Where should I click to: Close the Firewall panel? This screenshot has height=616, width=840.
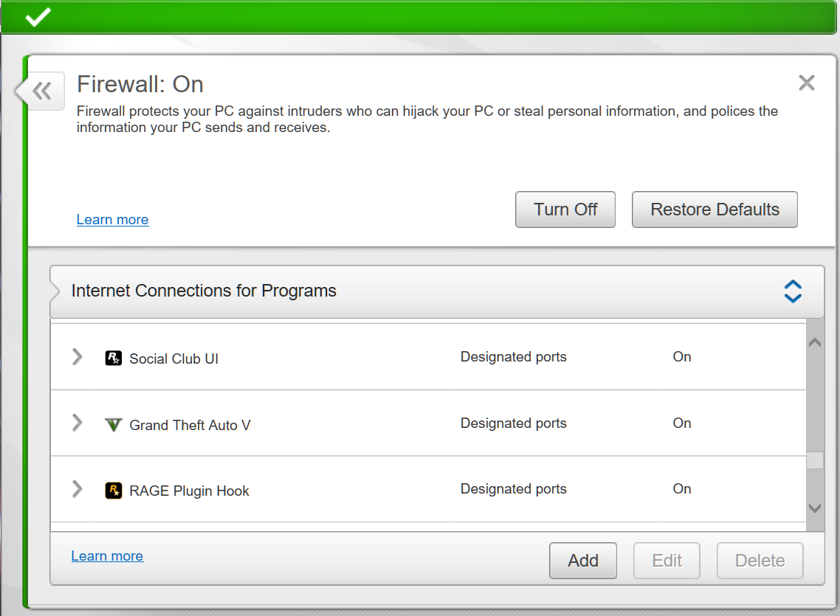pos(807,83)
